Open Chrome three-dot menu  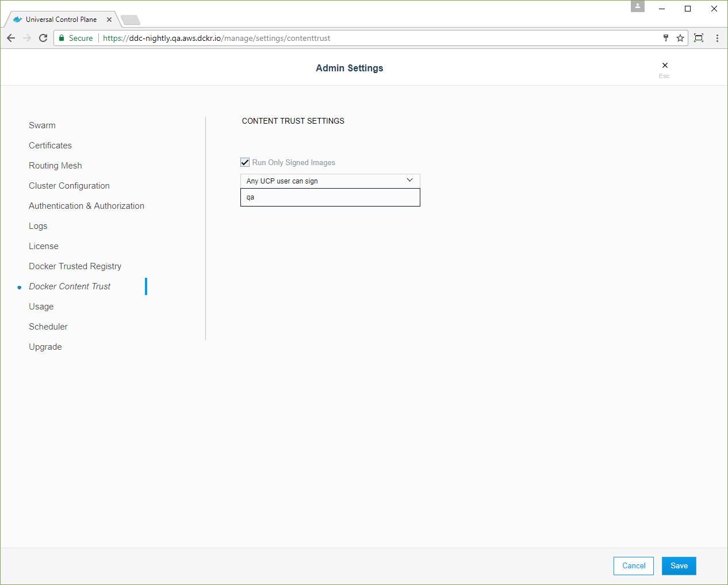pyautogui.click(x=717, y=38)
